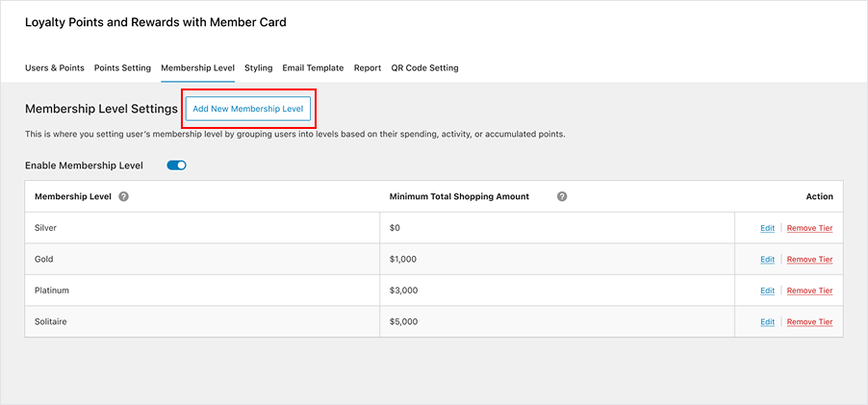Remove the Solitaire tier
Screen dimensions: 868x405
tap(809, 322)
